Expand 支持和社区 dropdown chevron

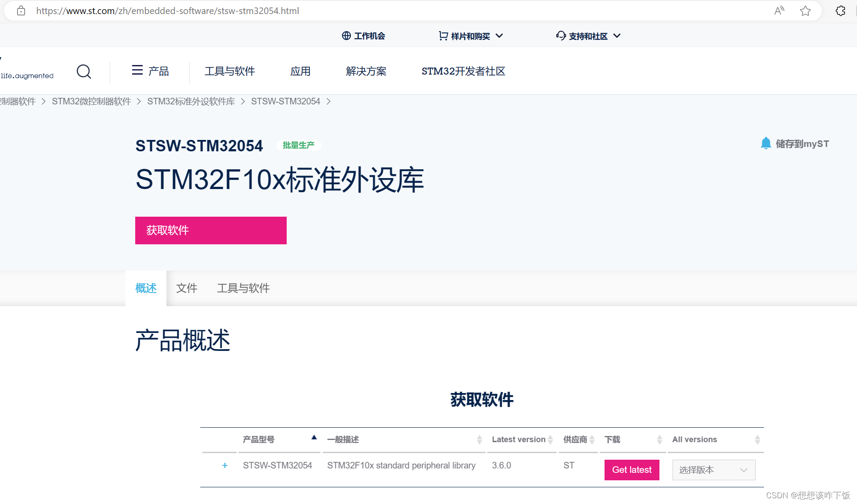pyautogui.click(x=617, y=36)
